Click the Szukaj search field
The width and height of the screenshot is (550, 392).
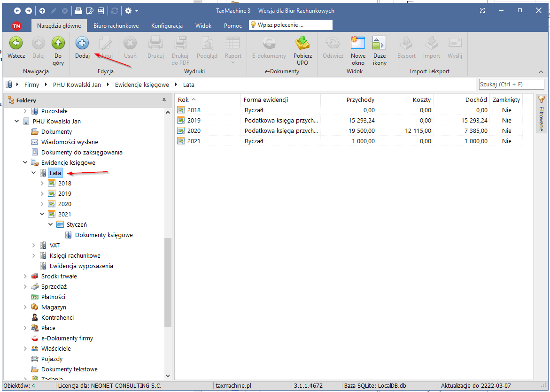(511, 85)
